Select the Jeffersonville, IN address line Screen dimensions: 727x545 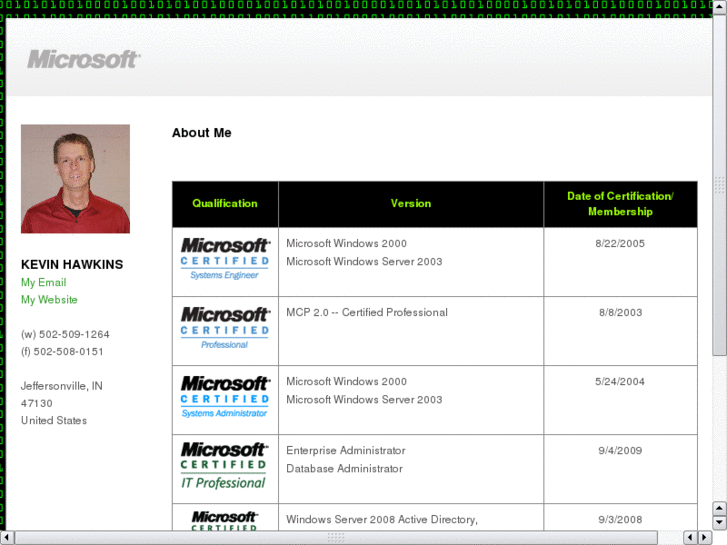click(x=62, y=386)
